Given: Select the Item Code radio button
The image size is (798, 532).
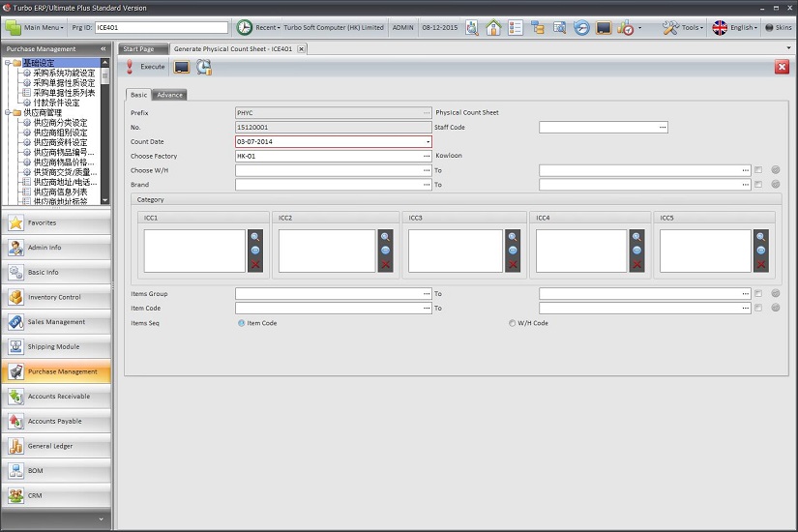Looking at the screenshot, I should click(x=241, y=323).
